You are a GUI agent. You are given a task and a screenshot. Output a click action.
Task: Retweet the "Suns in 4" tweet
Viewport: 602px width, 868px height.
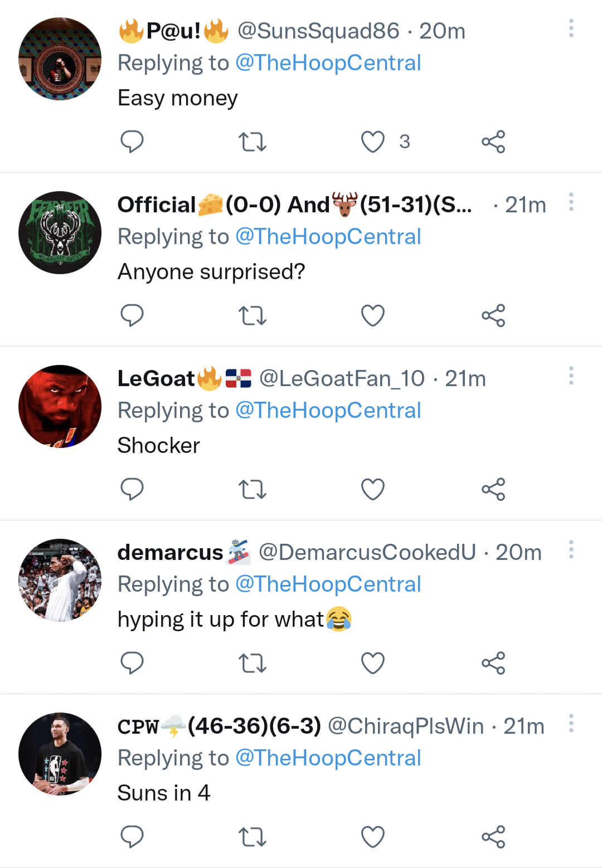[253, 837]
